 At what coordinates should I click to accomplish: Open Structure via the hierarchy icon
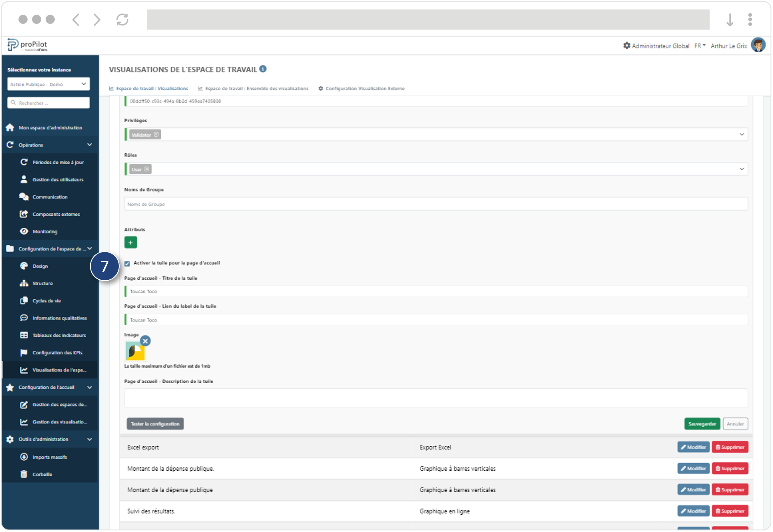pyautogui.click(x=24, y=283)
